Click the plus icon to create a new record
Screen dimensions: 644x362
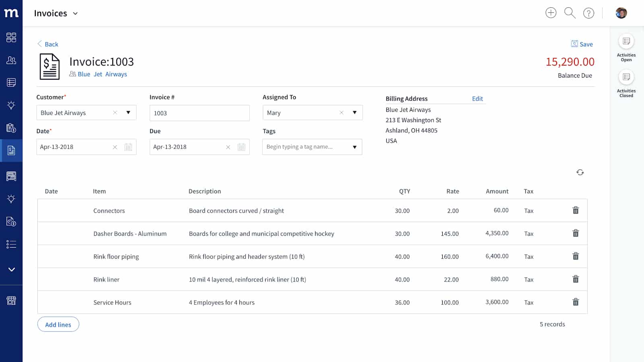click(550, 12)
